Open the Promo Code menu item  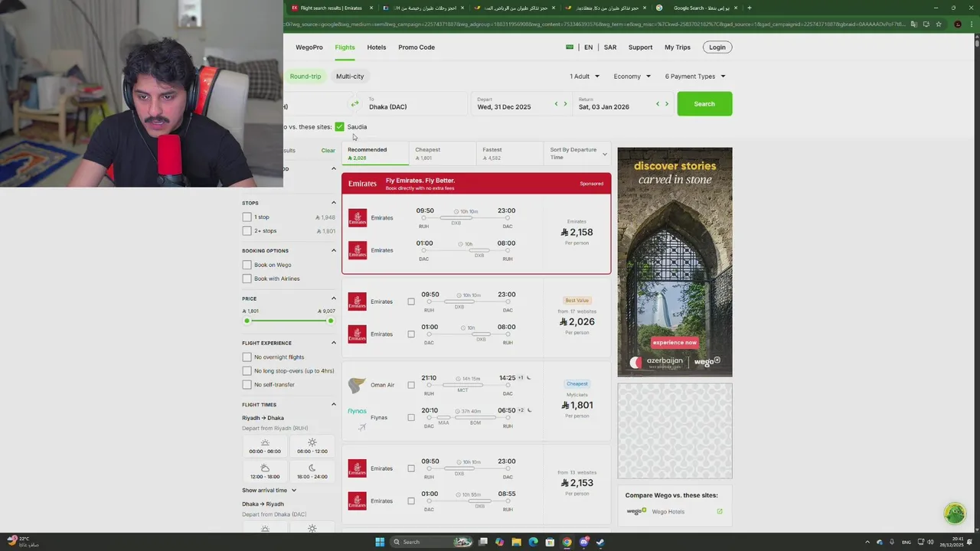point(416,47)
